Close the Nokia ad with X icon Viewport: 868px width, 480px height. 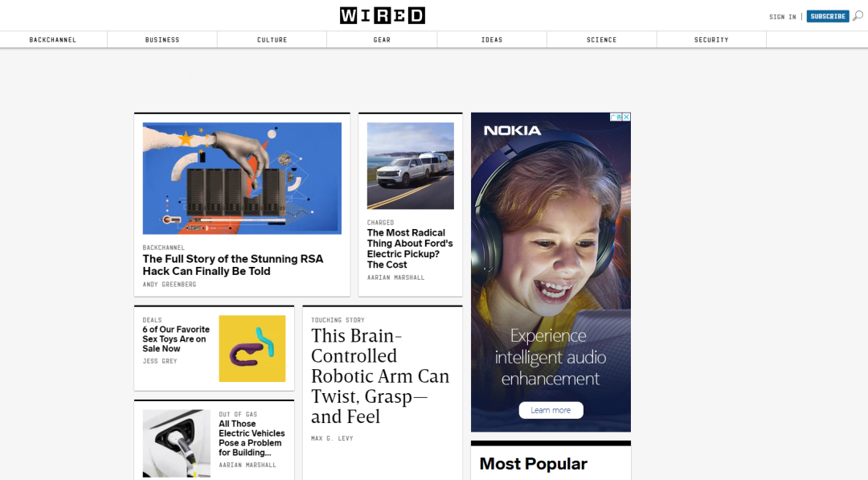pyautogui.click(x=627, y=117)
